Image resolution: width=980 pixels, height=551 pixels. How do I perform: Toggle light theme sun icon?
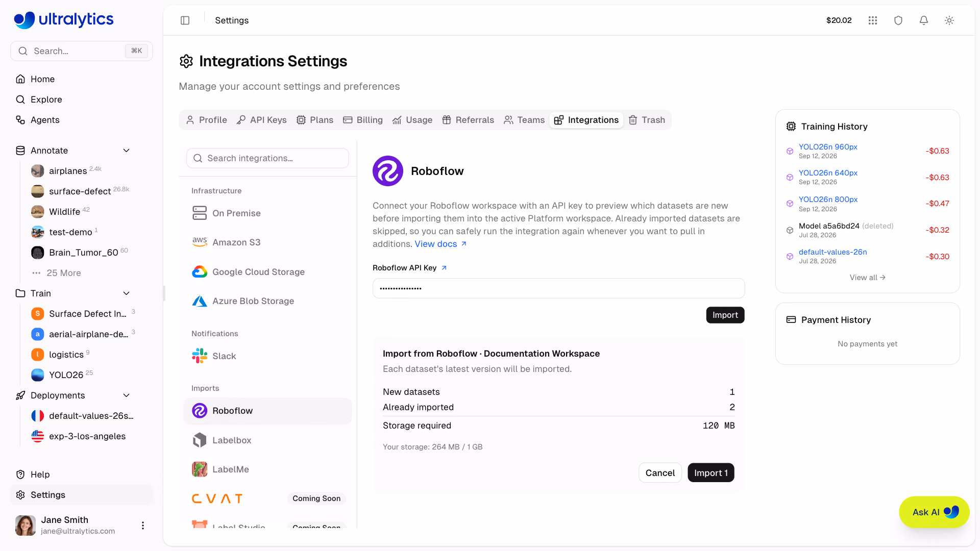(949, 20)
